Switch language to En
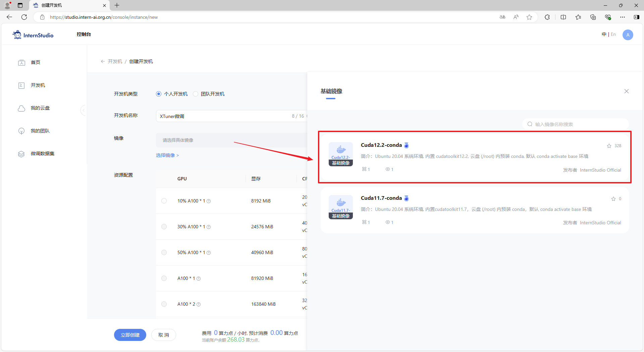 613,34
